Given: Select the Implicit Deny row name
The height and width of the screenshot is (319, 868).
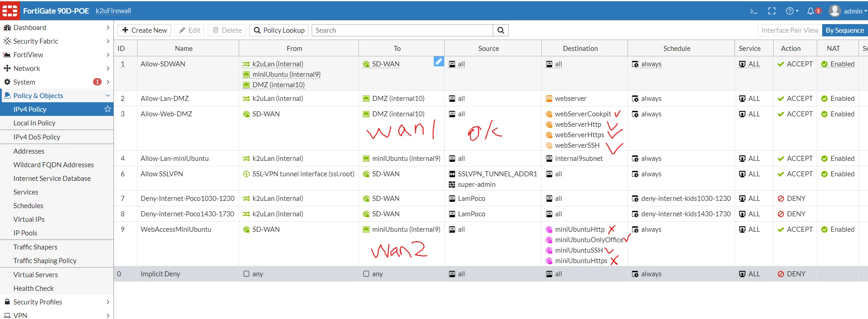Looking at the screenshot, I should [x=160, y=274].
